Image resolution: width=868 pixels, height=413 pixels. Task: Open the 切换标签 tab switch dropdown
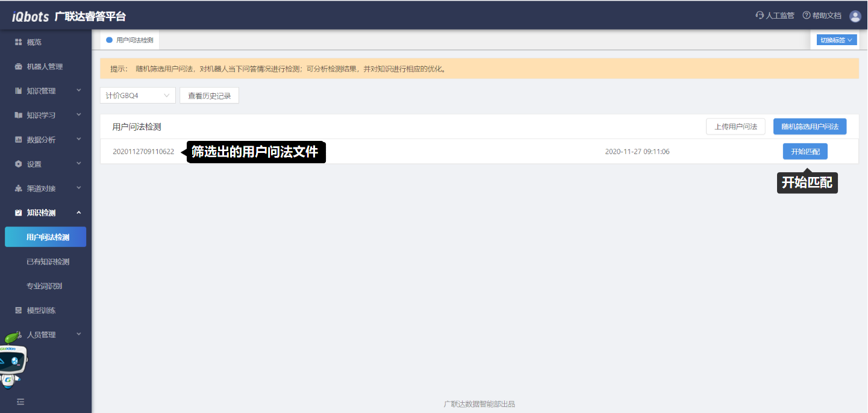[836, 40]
